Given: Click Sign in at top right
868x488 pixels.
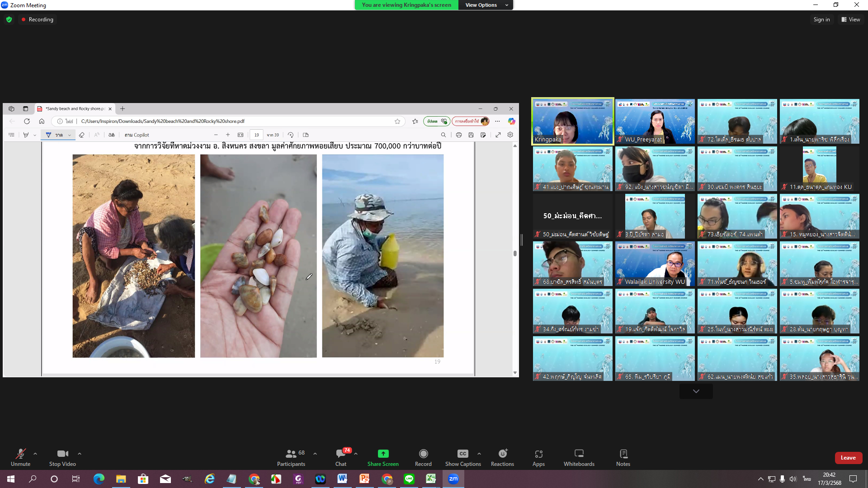Looking at the screenshot, I should click(x=821, y=19).
